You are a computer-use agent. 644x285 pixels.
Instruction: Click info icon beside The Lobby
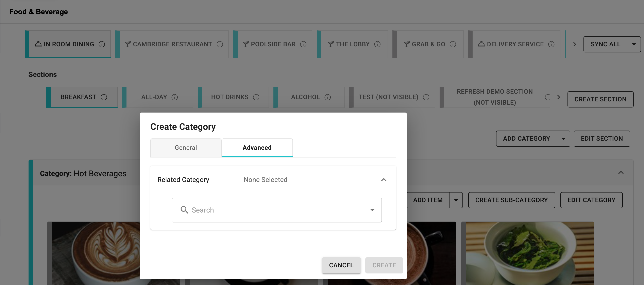click(x=377, y=44)
